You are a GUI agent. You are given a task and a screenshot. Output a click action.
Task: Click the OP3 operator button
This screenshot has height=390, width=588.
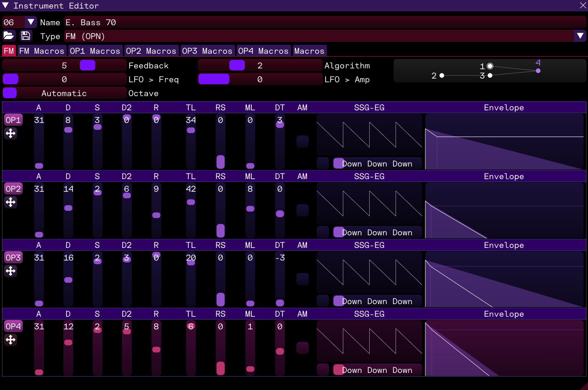[x=13, y=258]
